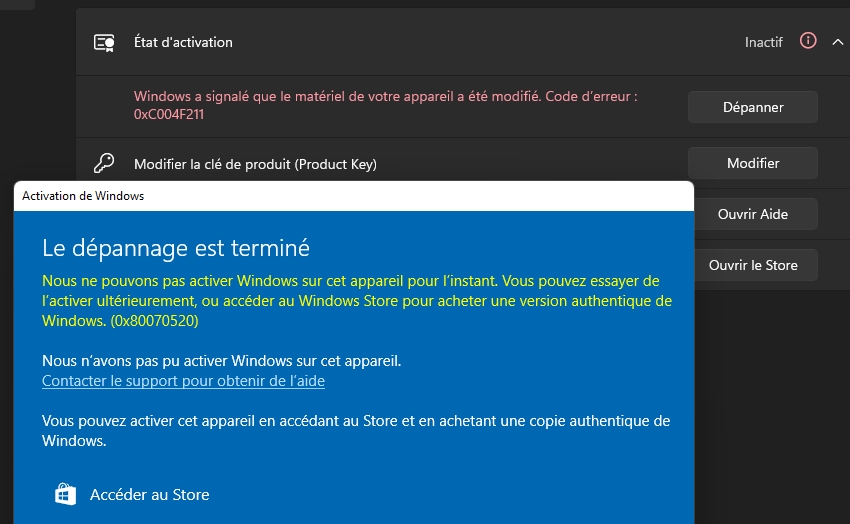The image size is (850, 524).
Task: Click the Modifier la clé de produit label
Action: (255, 164)
